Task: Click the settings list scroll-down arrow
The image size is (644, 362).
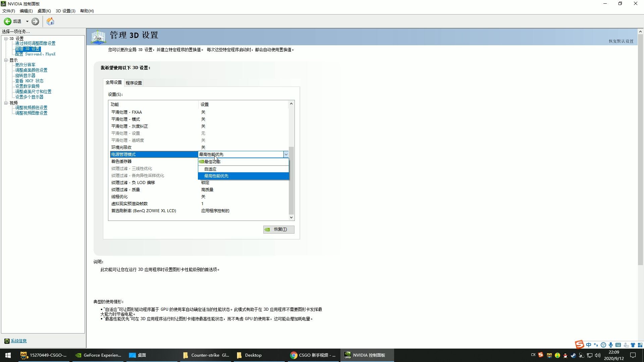Action: click(291, 217)
